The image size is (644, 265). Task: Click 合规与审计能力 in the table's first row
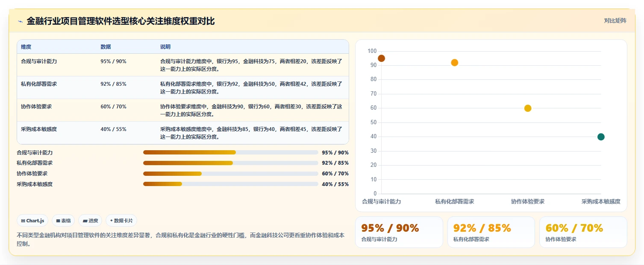[39, 61]
